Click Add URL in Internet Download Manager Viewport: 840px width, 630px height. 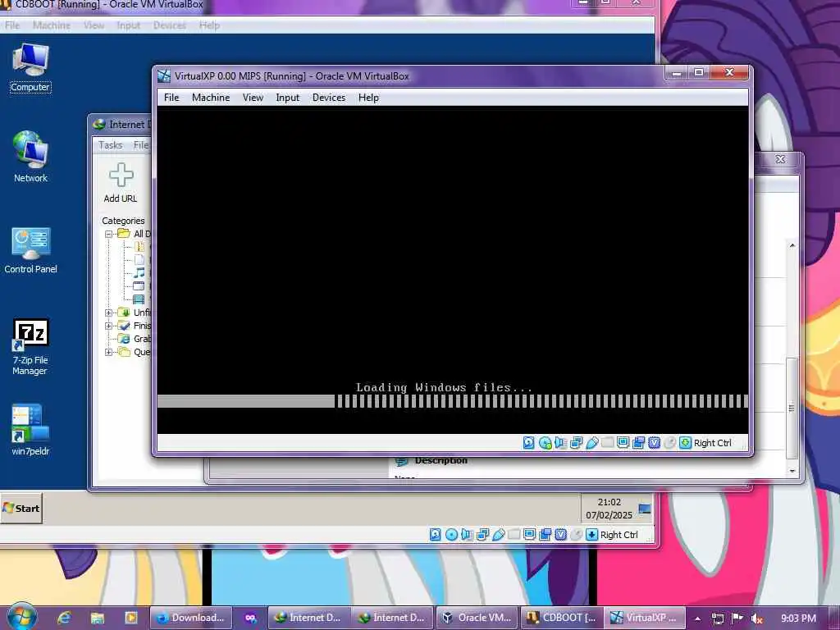click(121, 183)
